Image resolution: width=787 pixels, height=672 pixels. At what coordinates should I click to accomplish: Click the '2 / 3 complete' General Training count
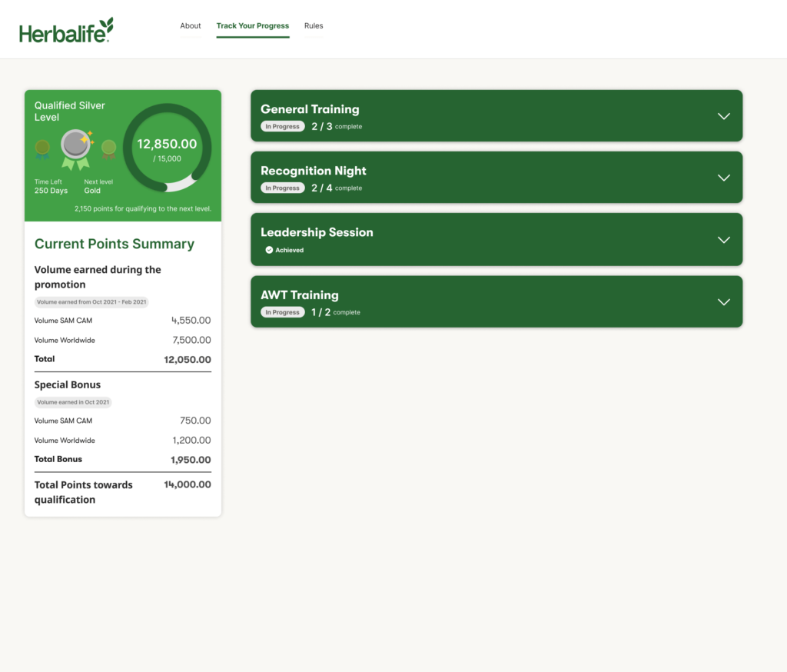(x=337, y=127)
